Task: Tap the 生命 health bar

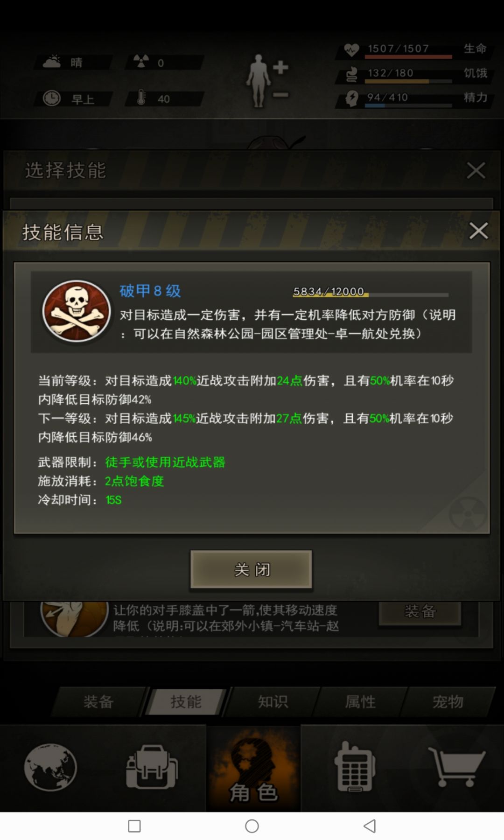Action: (408, 56)
